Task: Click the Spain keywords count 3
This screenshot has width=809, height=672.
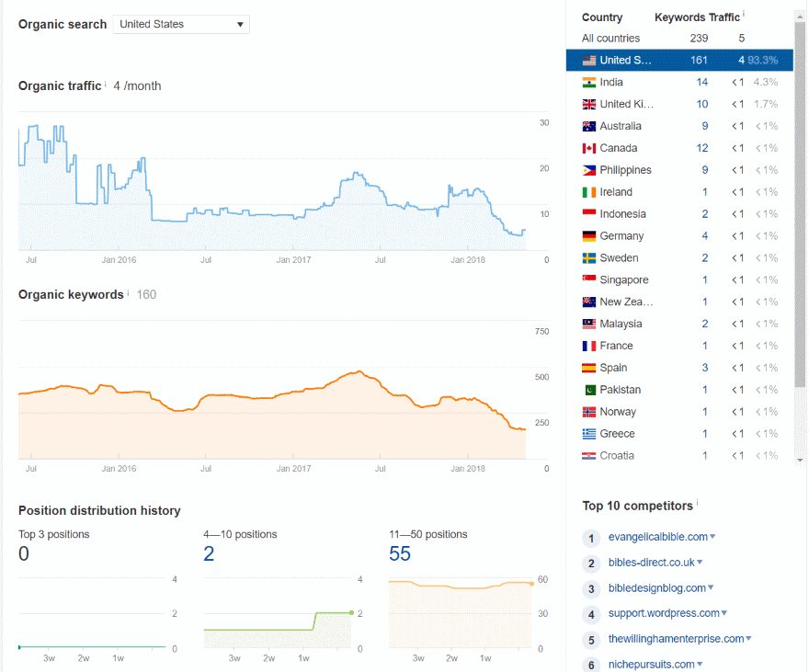Action: point(705,368)
